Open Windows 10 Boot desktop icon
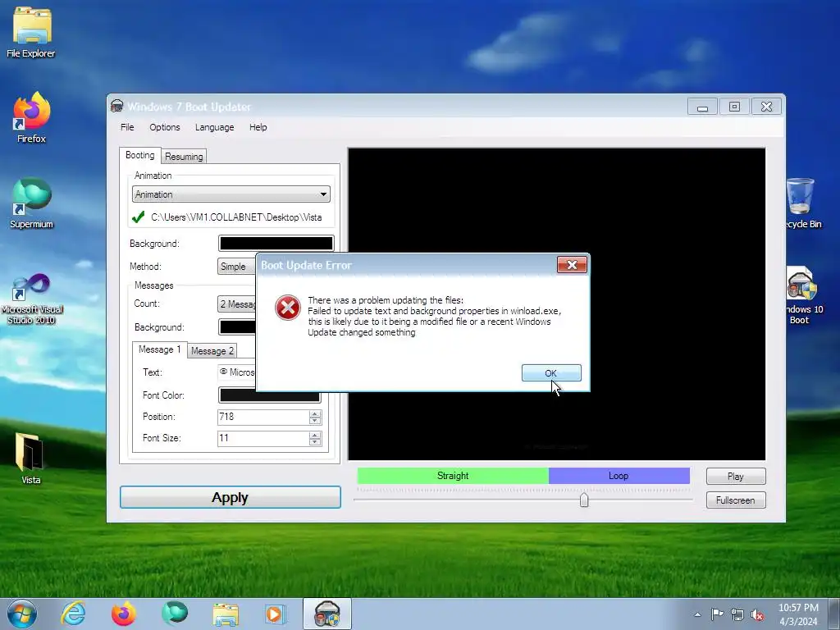840x630 pixels. (803, 295)
